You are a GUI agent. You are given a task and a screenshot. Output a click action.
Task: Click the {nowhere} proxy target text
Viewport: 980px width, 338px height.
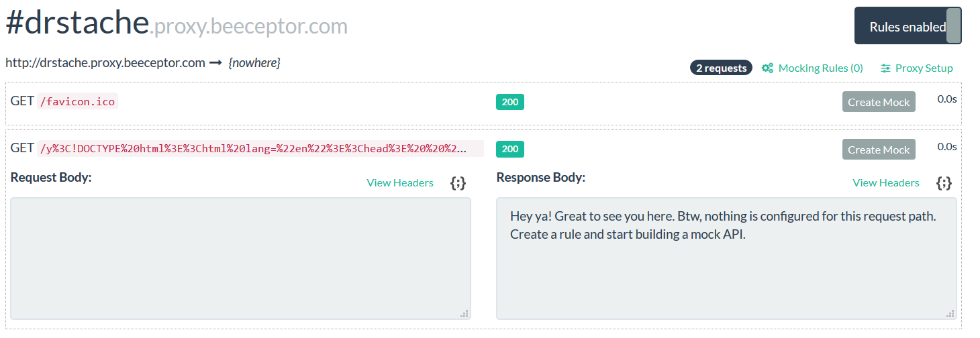coord(254,62)
